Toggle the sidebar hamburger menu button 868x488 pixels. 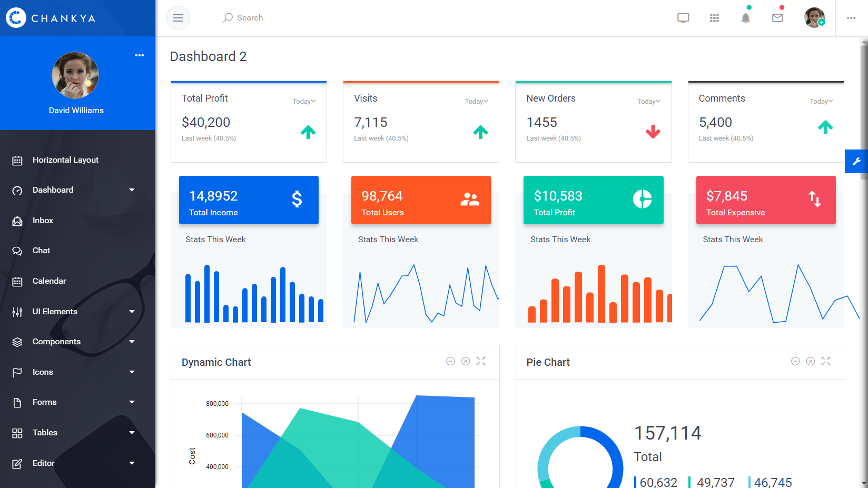[x=178, y=18]
